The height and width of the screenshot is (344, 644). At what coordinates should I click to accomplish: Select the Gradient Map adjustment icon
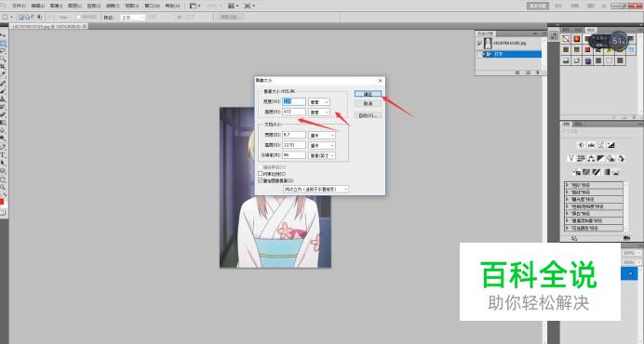tap(606, 172)
